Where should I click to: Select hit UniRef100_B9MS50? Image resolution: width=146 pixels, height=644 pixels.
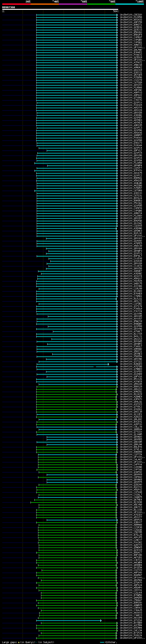point(131,603)
